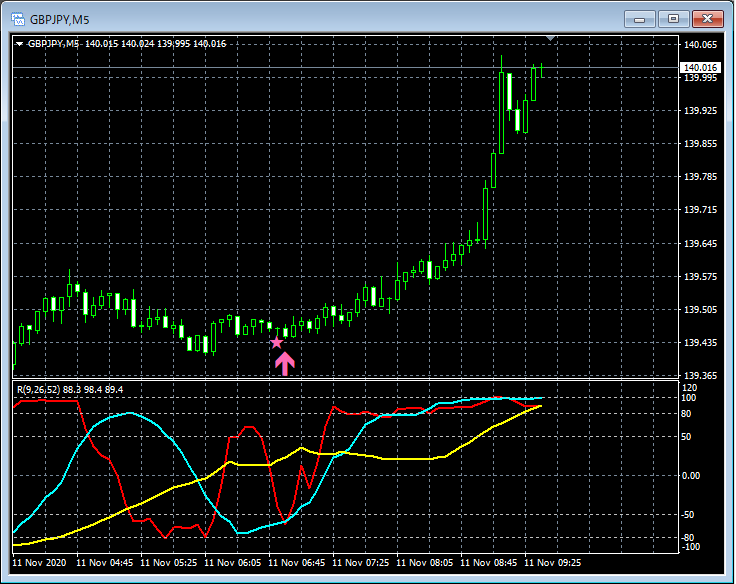Click the indicator scale value 120

(690, 388)
